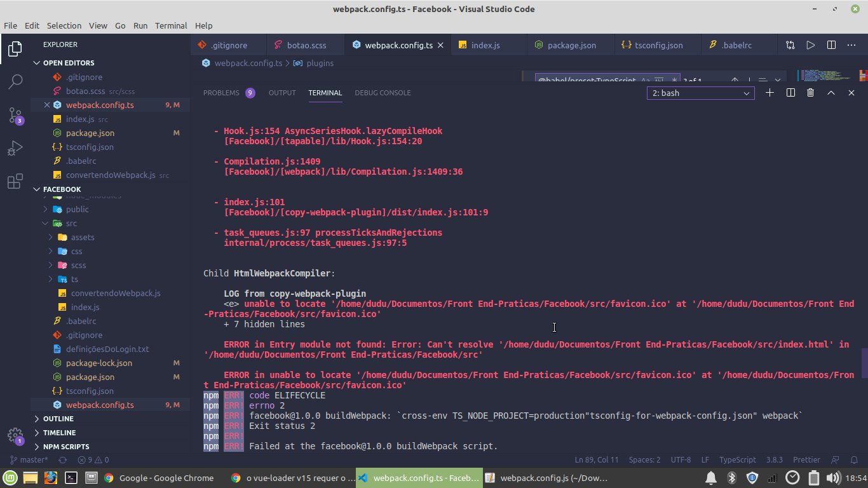
Task: Open the terminal selector dropdown '2: bash'
Action: pos(701,93)
